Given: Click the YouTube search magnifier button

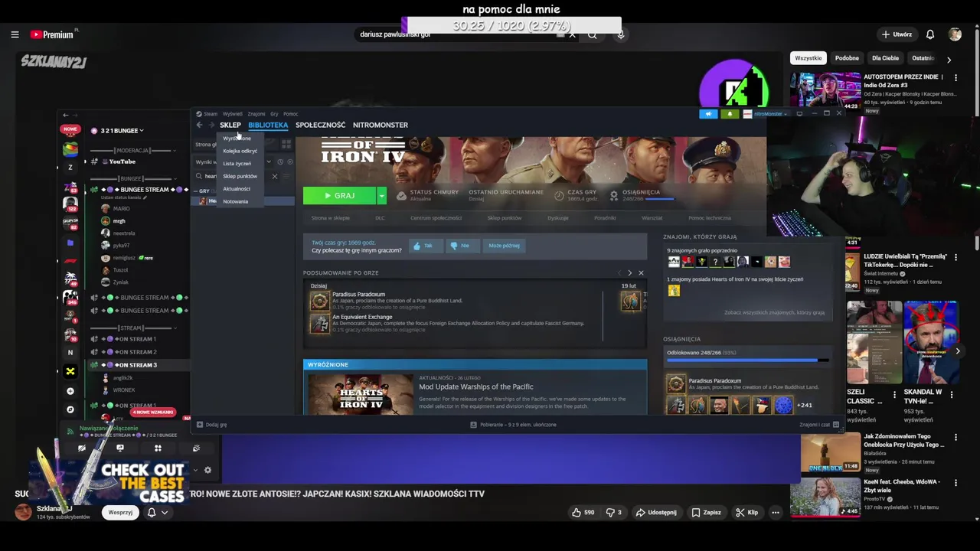Looking at the screenshot, I should tap(592, 34).
